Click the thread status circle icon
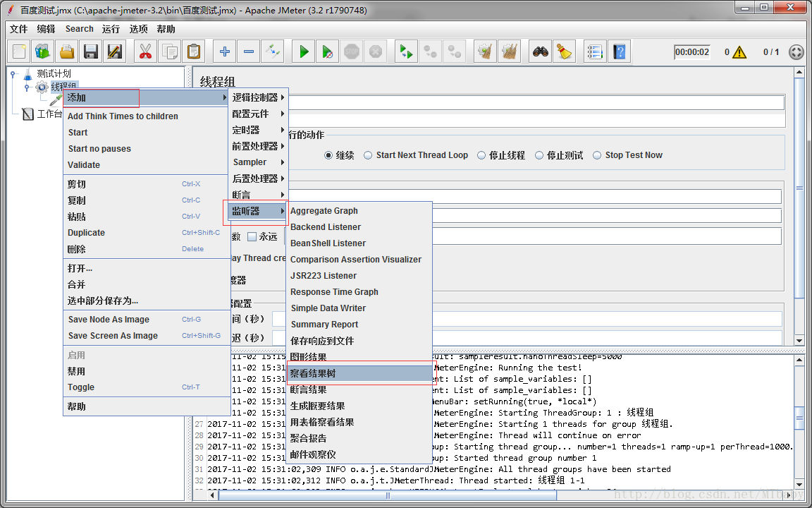The image size is (812, 508). point(796,52)
